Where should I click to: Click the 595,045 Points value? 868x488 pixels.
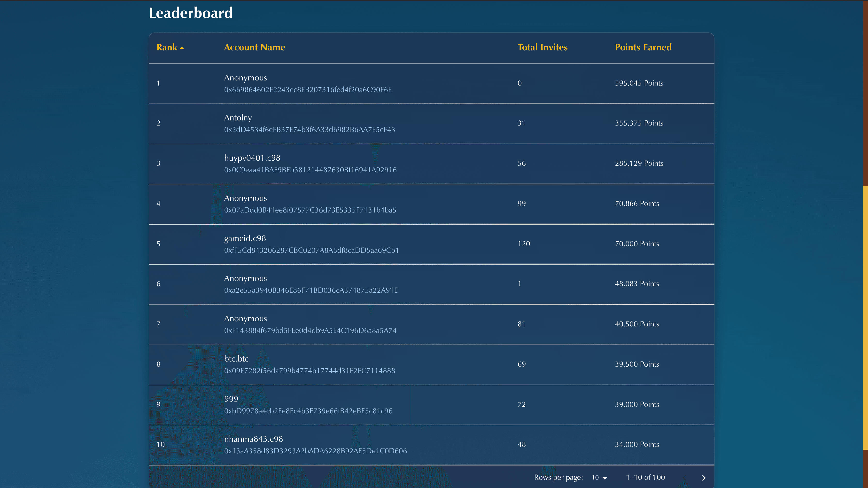[x=639, y=83]
